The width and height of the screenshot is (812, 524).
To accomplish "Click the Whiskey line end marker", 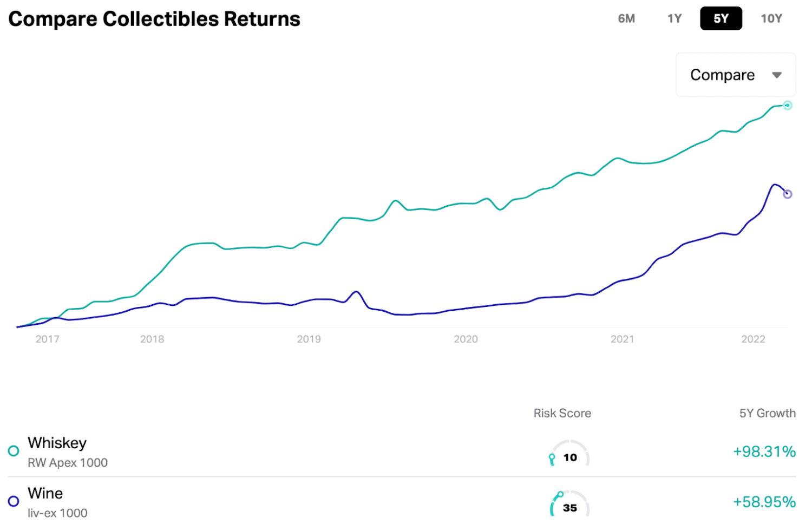I will (x=788, y=106).
